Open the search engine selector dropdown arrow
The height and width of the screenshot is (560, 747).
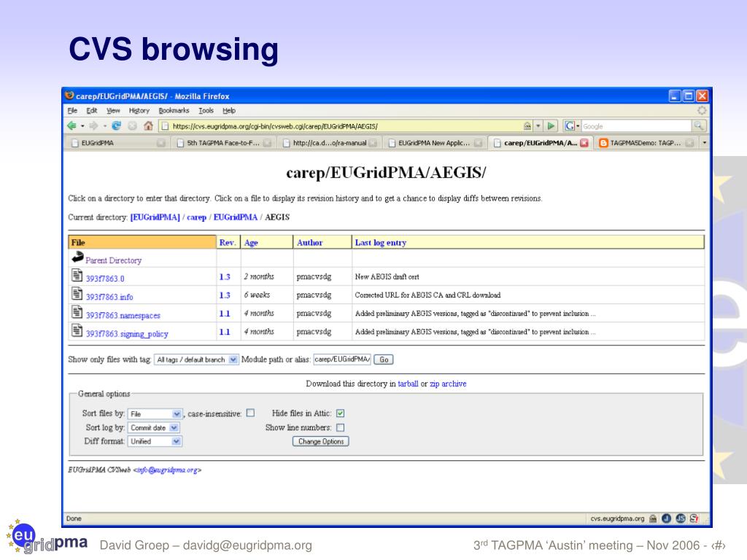tap(578, 126)
